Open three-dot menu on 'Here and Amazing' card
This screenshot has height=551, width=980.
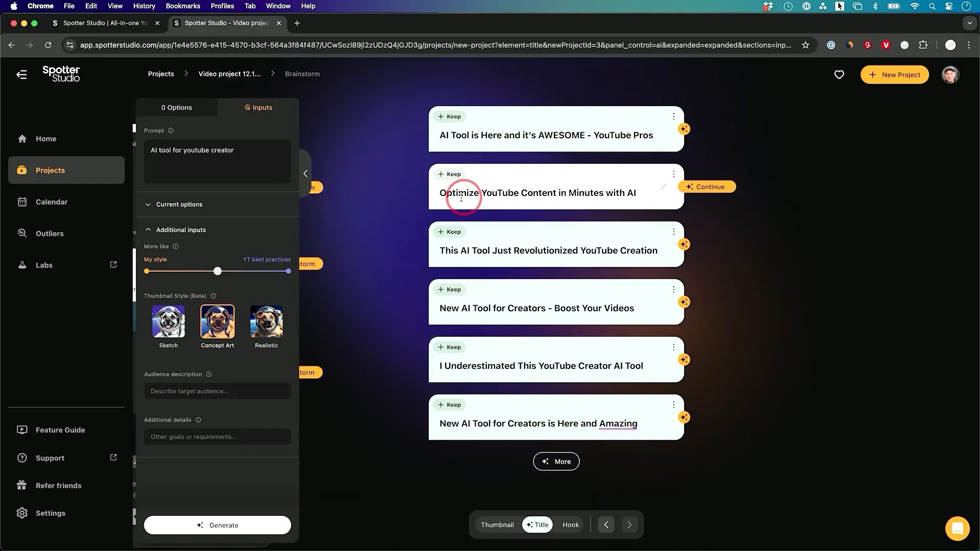point(674,405)
